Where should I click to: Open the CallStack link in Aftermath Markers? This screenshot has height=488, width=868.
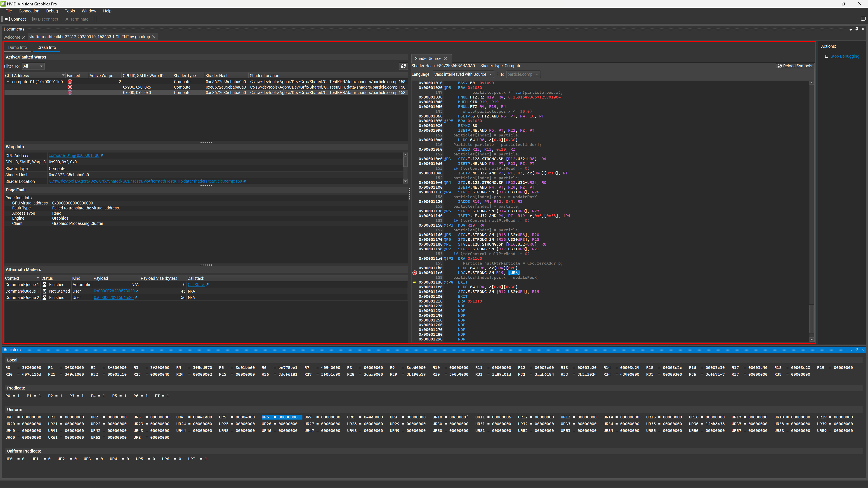coord(196,284)
